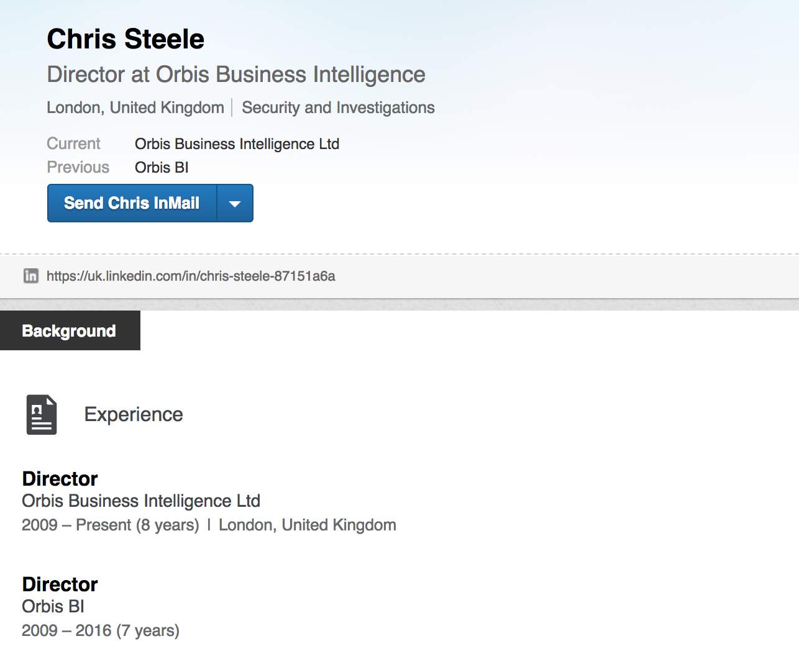Screen dimensions: 799x672
Task: Click the previous employer Orbis BI in summary
Action: tap(162, 168)
